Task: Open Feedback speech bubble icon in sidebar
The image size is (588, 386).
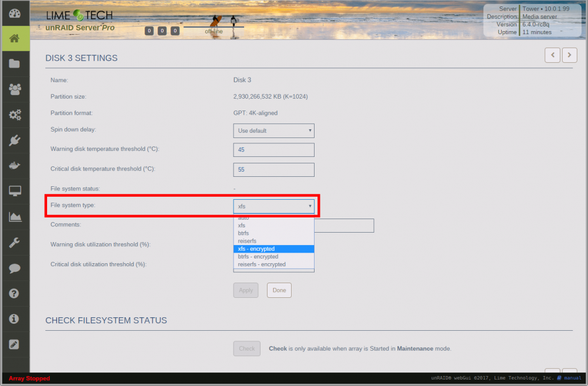Action: 15,268
